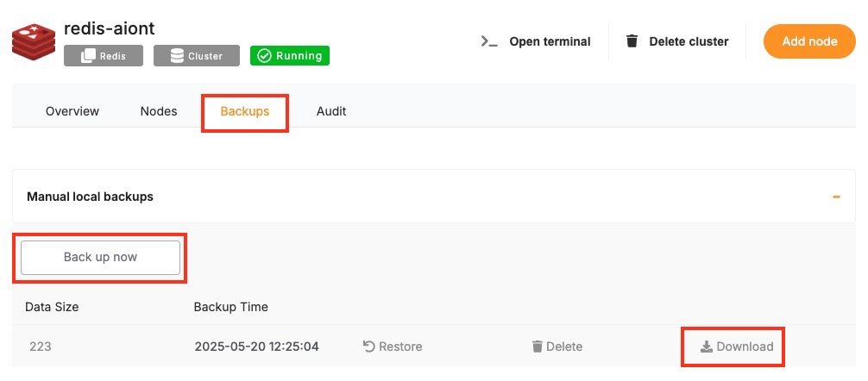The height and width of the screenshot is (381, 868).
Task: Click the Data Size column header
Action: (x=53, y=307)
